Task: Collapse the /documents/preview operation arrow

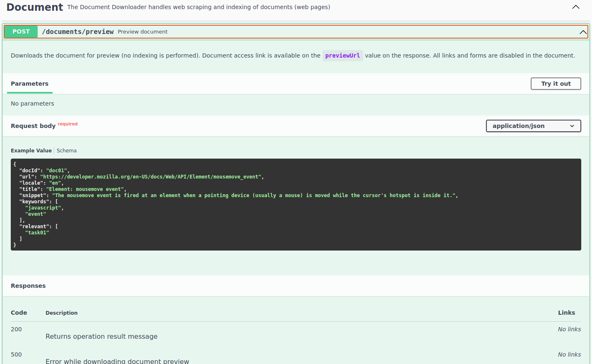Action: coord(583,32)
